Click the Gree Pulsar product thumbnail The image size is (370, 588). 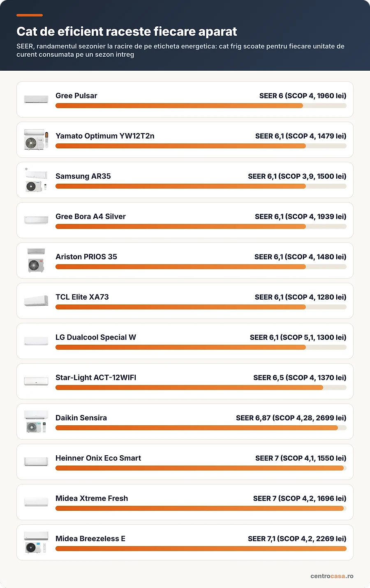pyautogui.click(x=36, y=99)
